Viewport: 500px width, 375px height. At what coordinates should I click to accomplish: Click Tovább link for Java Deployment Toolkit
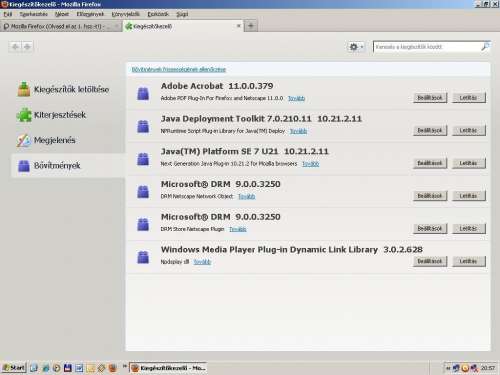[x=298, y=131]
